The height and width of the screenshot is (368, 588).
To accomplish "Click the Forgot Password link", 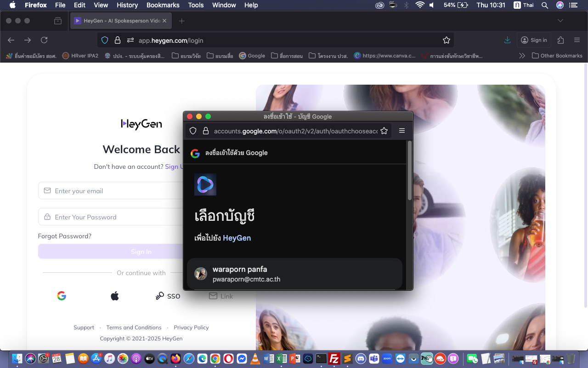I will click(65, 236).
